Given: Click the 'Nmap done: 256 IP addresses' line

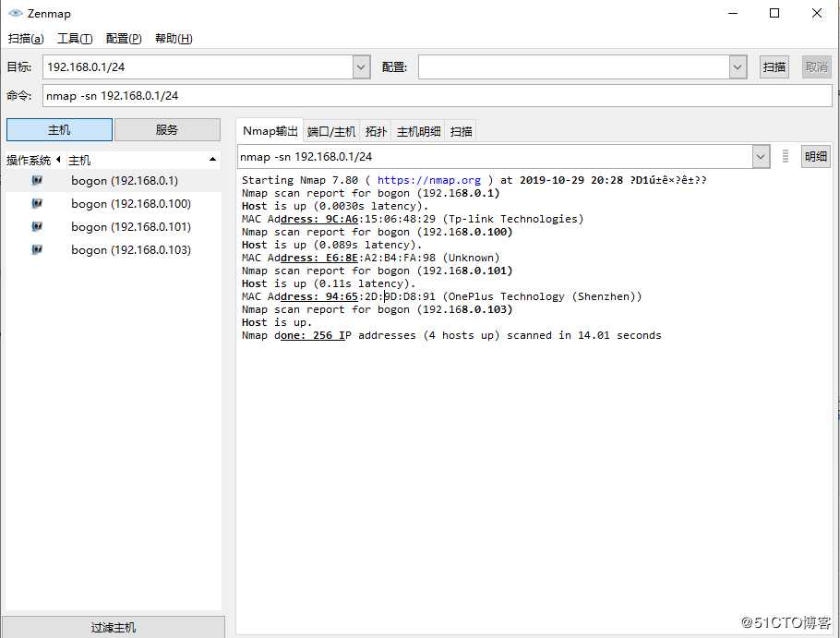Looking at the screenshot, I should click(x=451, y=335).
